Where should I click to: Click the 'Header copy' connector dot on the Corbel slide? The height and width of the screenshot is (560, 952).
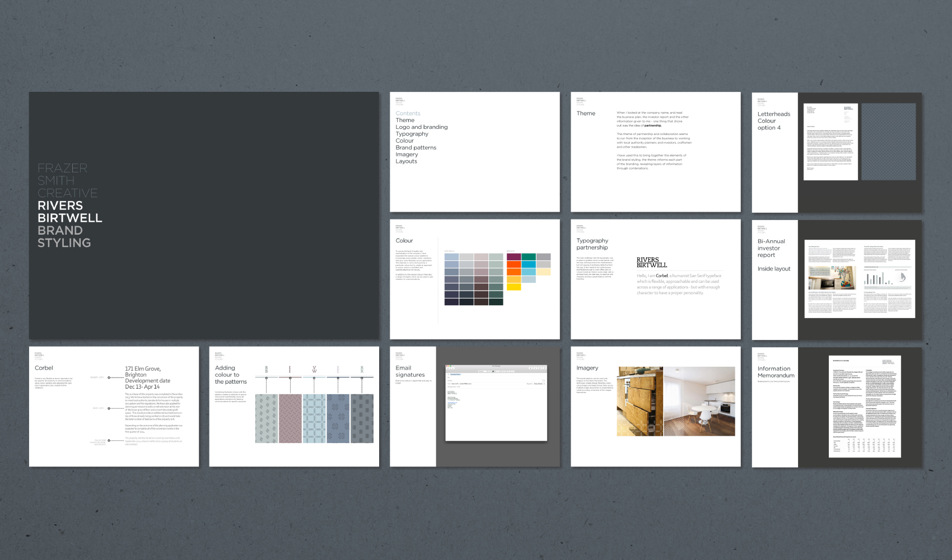tap(109, 377)
